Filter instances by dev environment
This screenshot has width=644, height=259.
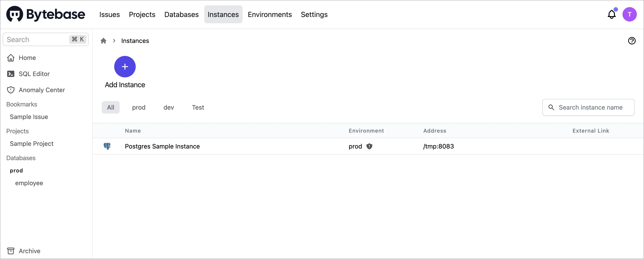pos(168,107)
